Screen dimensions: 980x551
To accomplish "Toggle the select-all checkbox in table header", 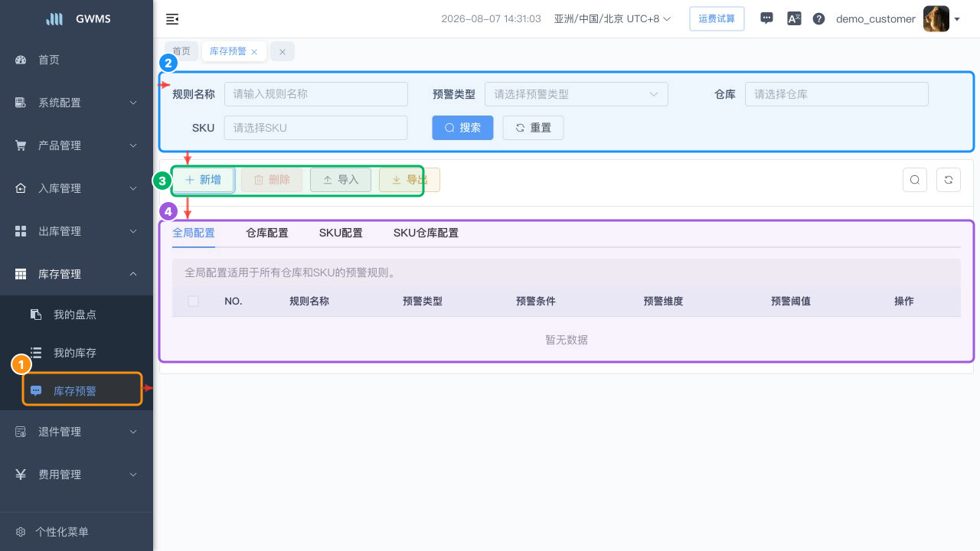I will [193, 301].
